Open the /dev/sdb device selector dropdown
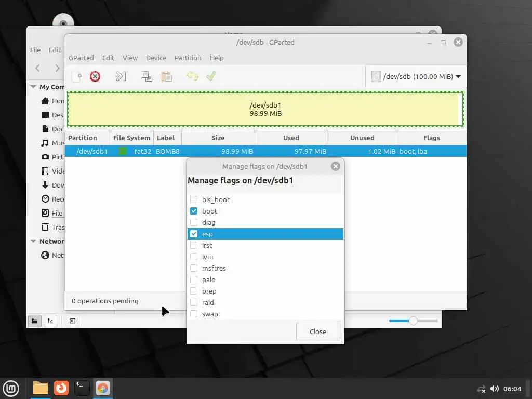The image size is (532, 399). (x=416, y=77)
